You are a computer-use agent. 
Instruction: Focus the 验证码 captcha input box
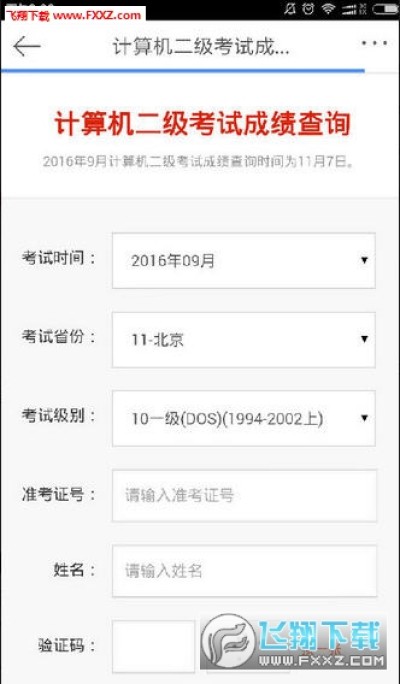point(154,646)
